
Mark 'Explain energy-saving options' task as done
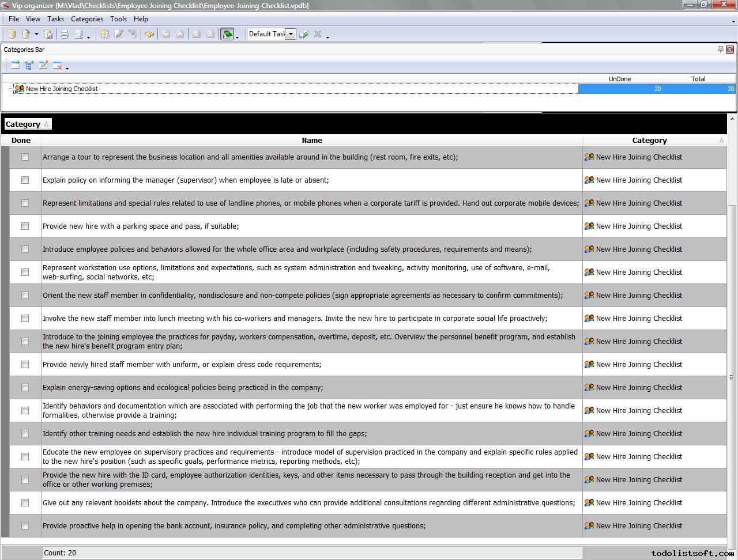click(25, 388)
